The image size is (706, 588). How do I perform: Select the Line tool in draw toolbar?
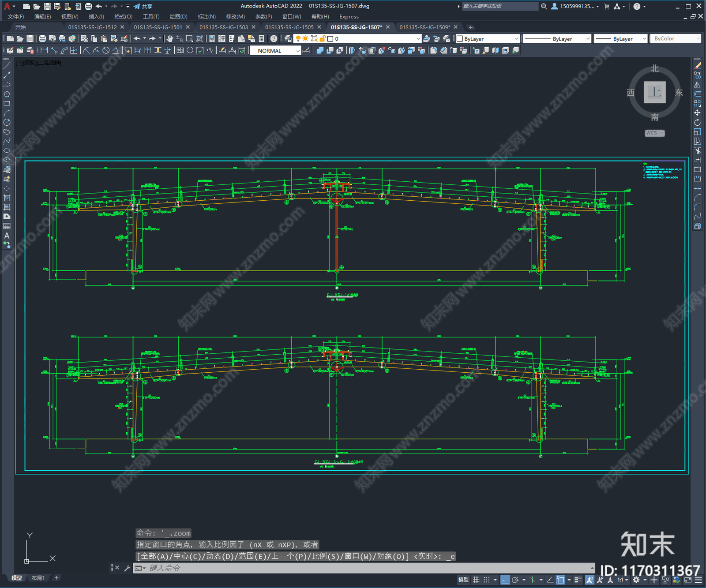(7, 66)
